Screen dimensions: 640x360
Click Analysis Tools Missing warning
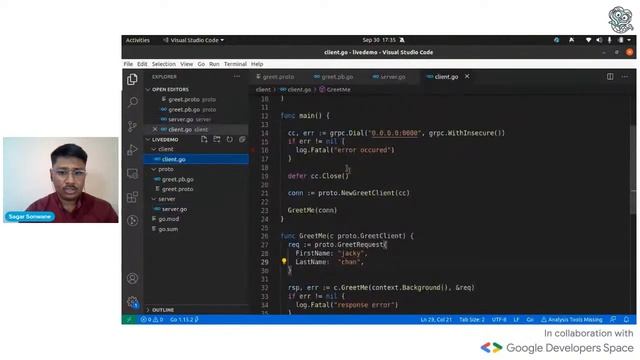(x=572, y=320)
